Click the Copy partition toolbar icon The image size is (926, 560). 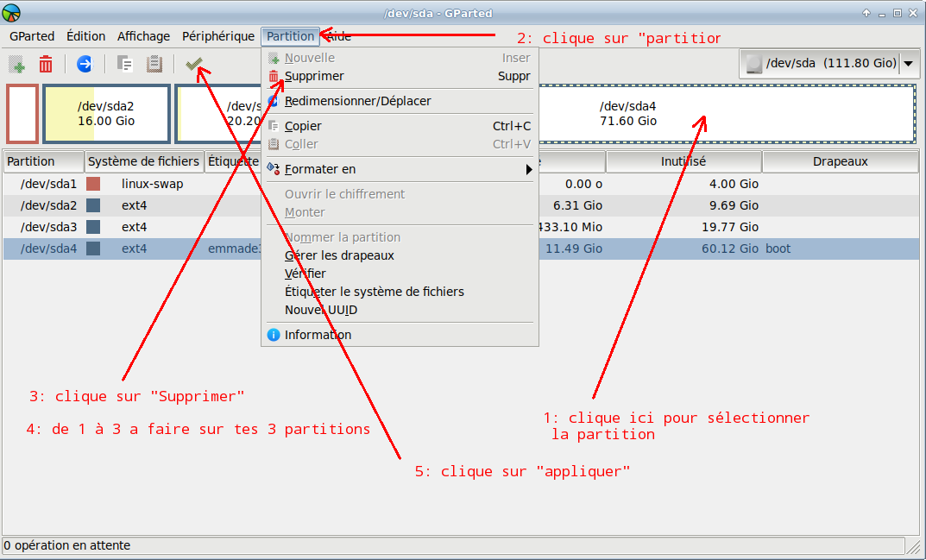(125, 64)
